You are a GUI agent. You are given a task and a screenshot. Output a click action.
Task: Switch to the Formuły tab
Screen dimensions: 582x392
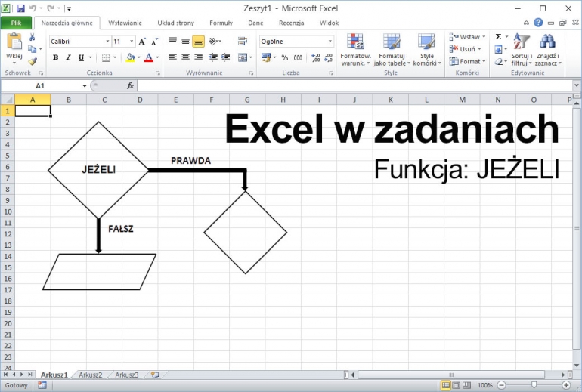221,23
